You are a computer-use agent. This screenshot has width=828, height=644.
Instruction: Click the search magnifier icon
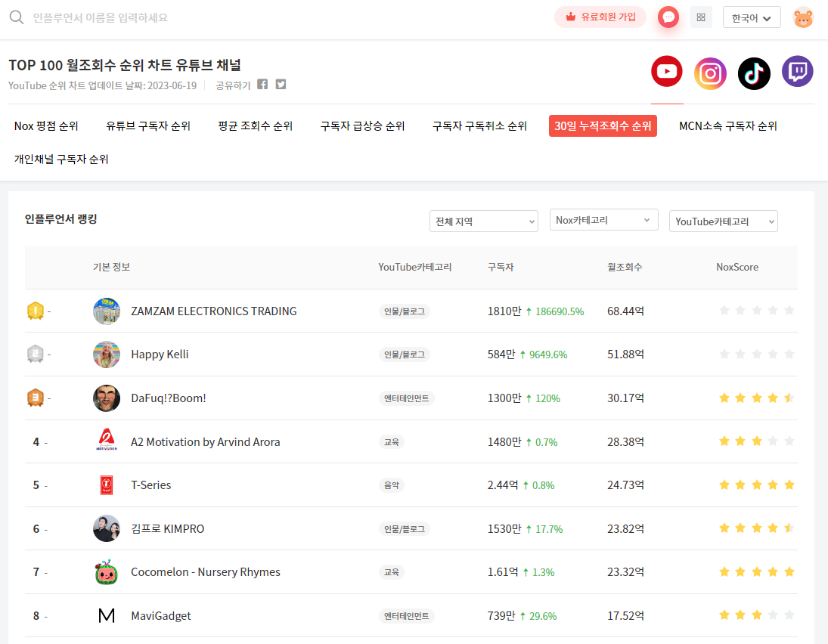click(17, 17)
